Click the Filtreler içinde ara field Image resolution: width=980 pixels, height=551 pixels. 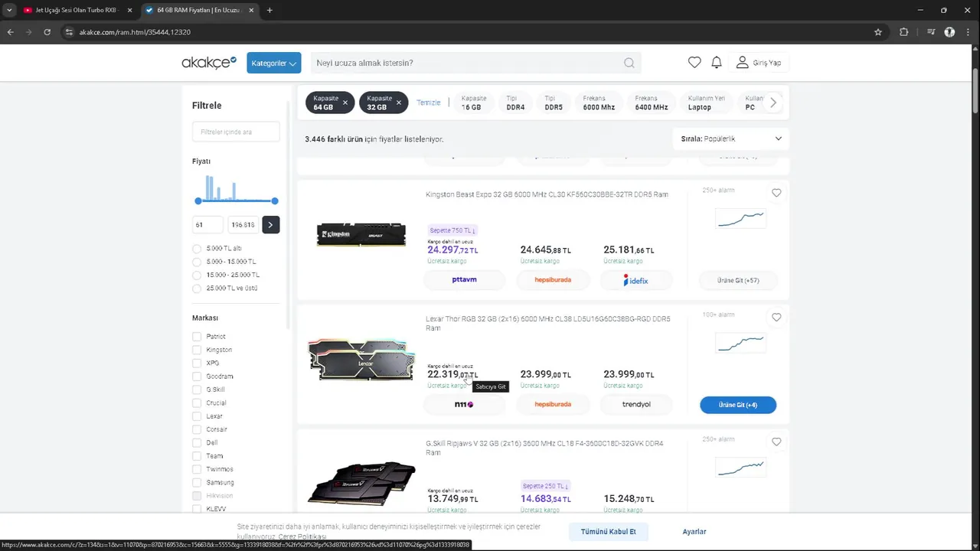[236, 132]
